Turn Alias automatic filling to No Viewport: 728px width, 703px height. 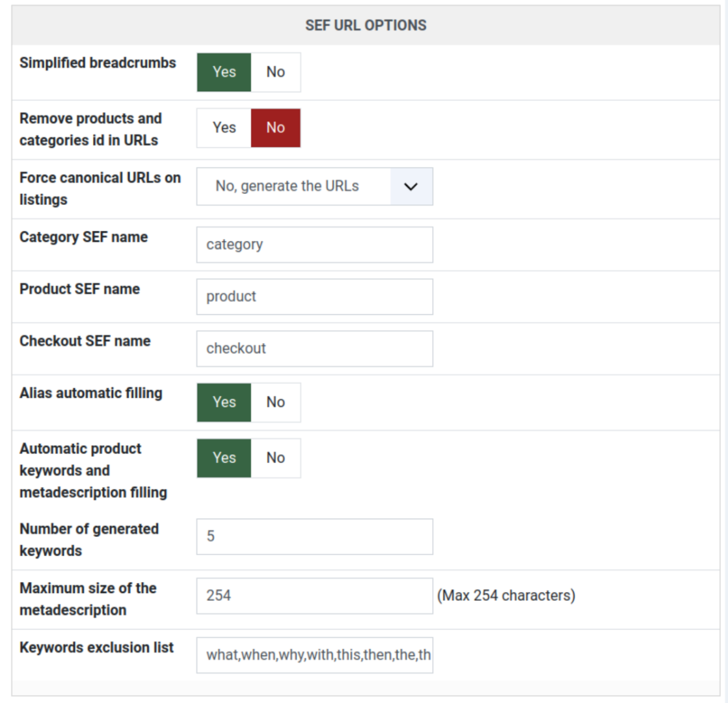pos(275,402)
